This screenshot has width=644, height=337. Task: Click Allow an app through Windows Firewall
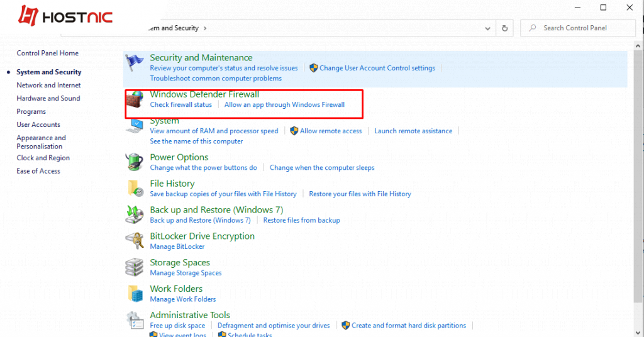(x=284, y=104)
